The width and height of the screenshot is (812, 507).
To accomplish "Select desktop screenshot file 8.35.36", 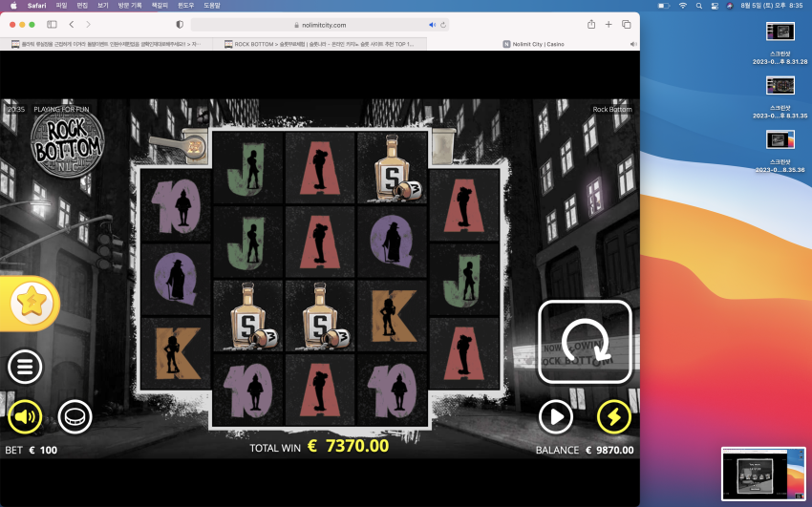I will coord(780,151).
